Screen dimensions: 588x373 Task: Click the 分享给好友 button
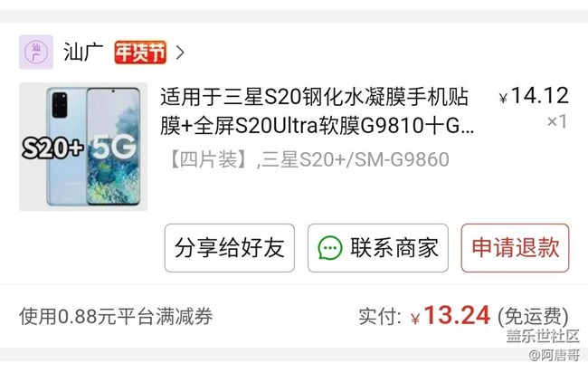[230, 248]
